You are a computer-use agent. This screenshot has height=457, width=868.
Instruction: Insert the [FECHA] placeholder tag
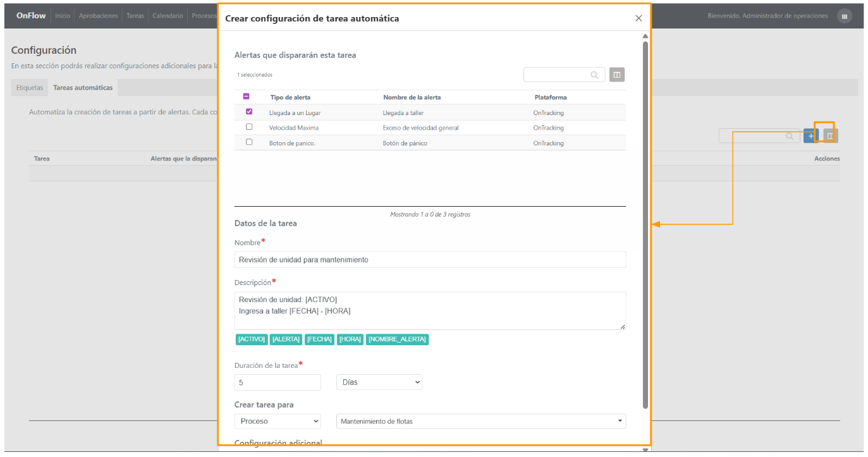pos(319,339)
